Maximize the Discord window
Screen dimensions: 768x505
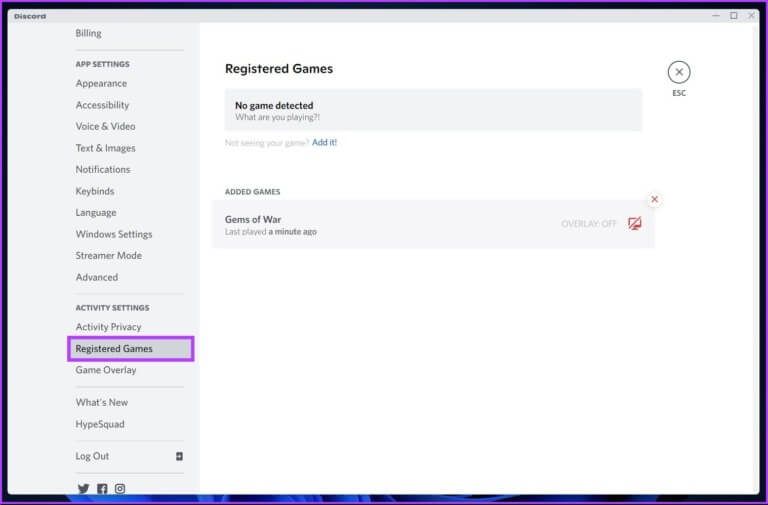pos(734,16)
